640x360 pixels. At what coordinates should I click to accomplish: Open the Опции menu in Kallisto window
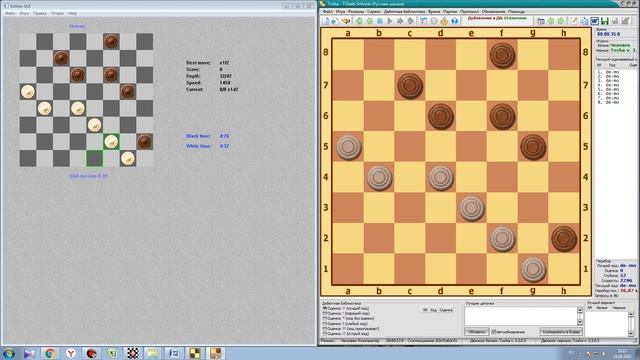[58, 13]
